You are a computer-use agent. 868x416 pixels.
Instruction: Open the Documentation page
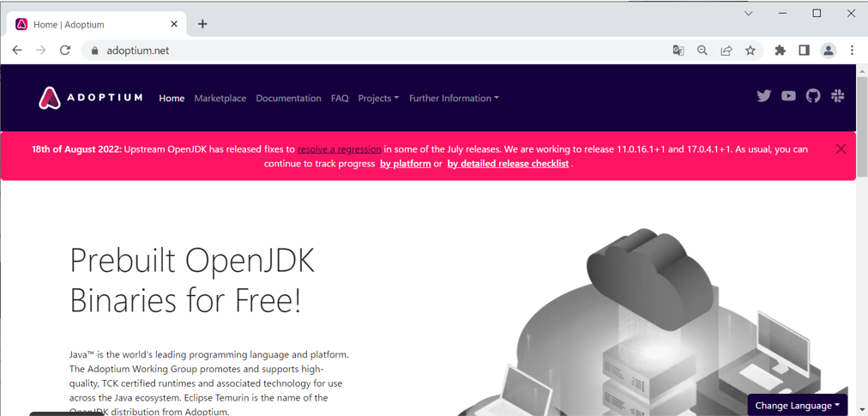[x=288, y=98]
